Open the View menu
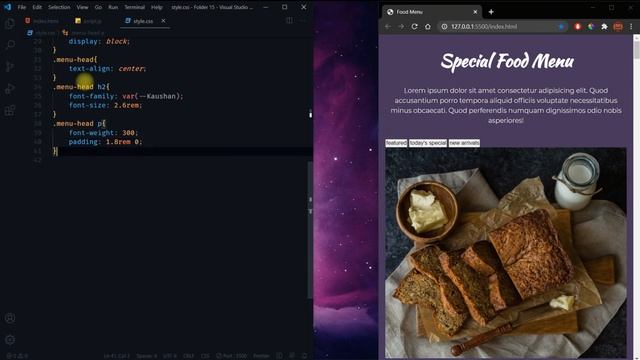Viewport: 640px width, 360px height. click(x=82, y=7)
